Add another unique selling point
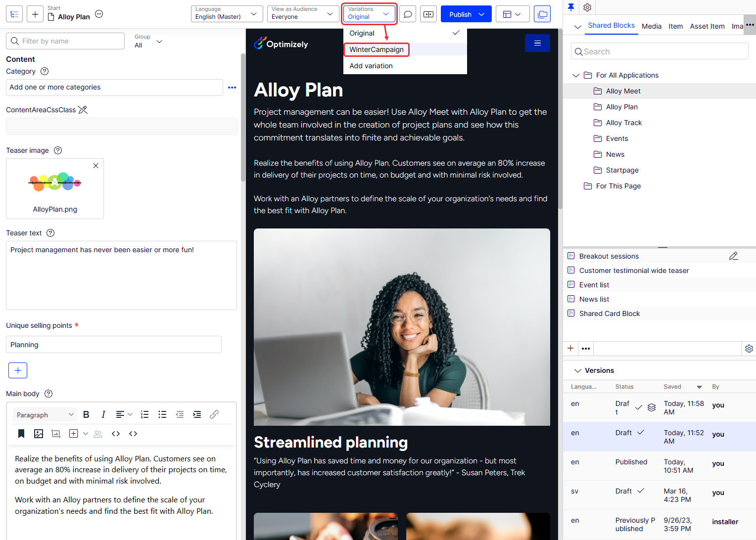 click(x=18, y=370)
